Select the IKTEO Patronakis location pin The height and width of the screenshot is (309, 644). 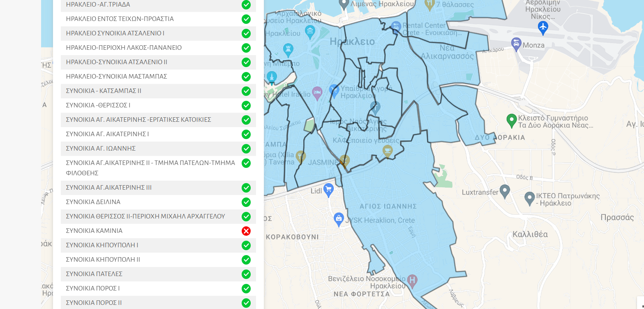530,198
